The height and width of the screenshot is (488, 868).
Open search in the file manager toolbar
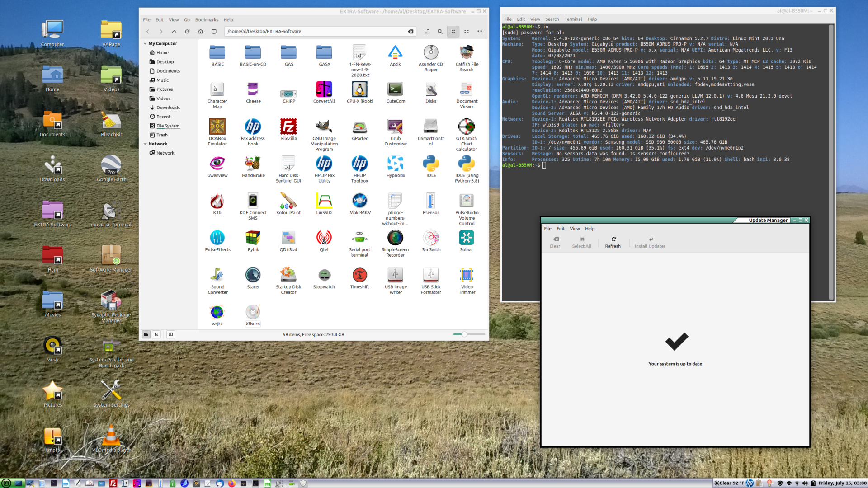pos(440,32)
